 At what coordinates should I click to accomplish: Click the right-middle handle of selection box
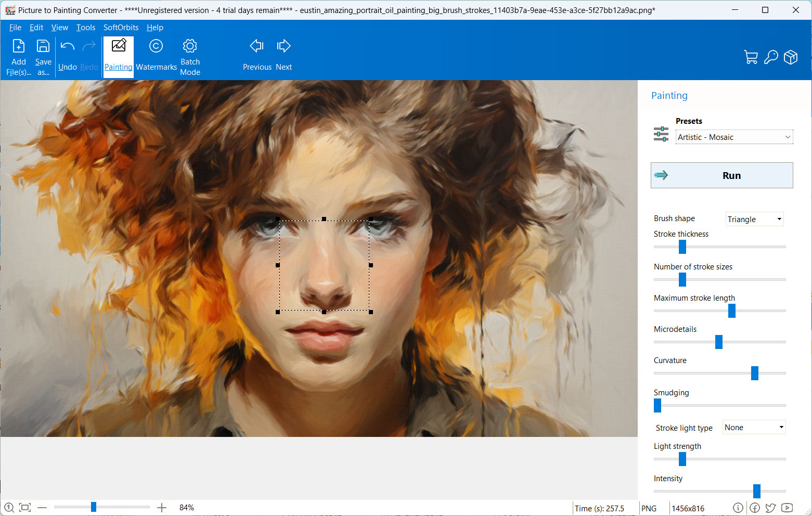point(371,265)
